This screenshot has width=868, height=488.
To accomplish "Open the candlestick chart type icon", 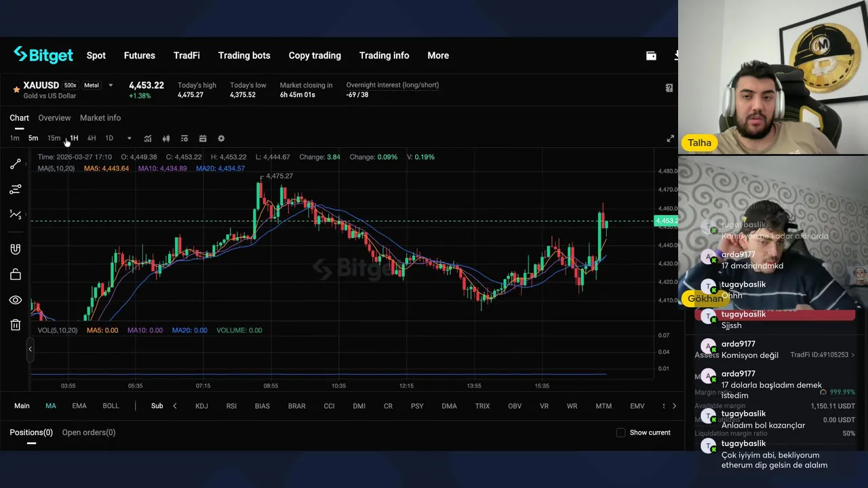I will coord(166,138).
